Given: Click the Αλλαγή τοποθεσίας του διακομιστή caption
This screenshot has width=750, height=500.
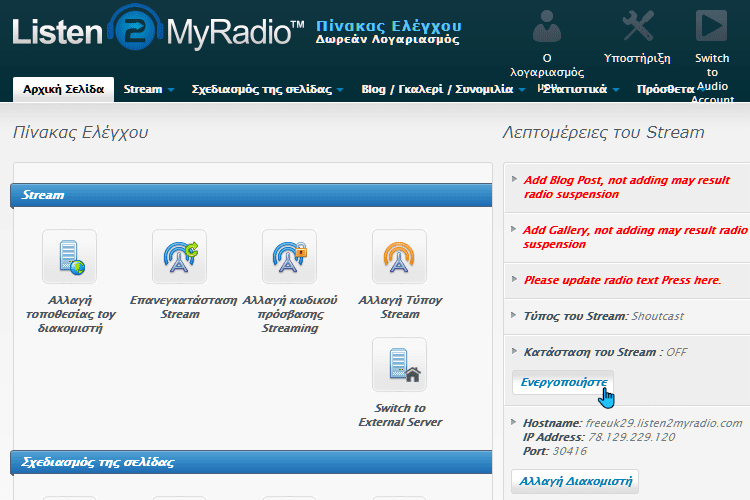Looking at the screenshot, I should click(x=70, y=314).
